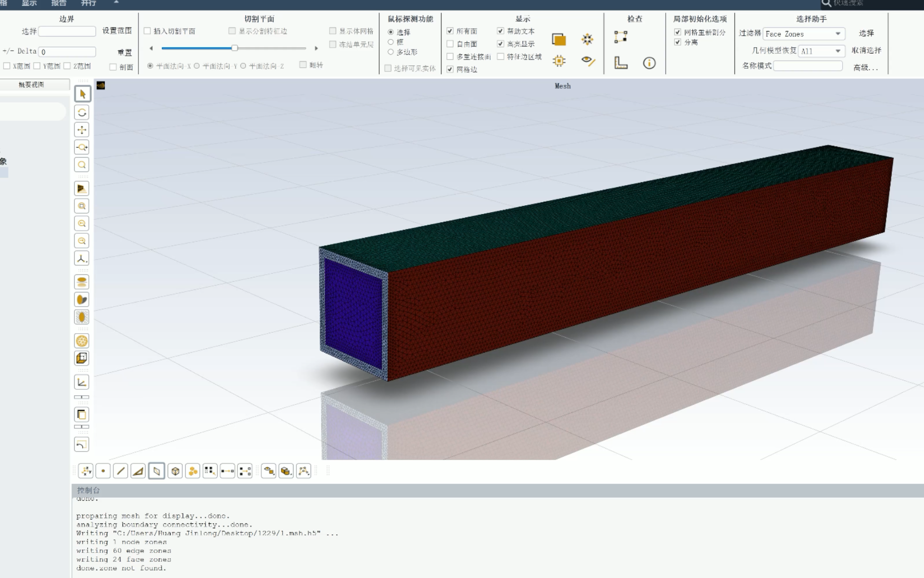Select the edge selection filter icon
This screenshot has height=578, width=924.
[120, 471]
